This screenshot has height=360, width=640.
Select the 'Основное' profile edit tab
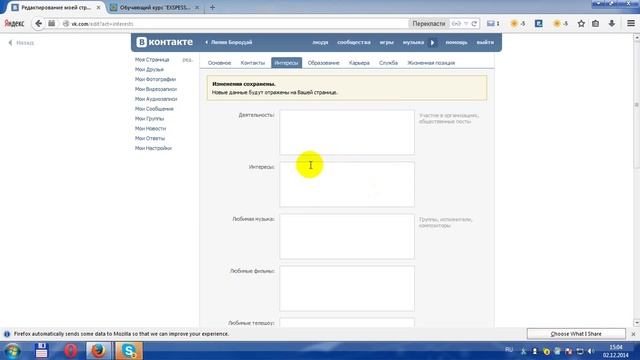219,63
